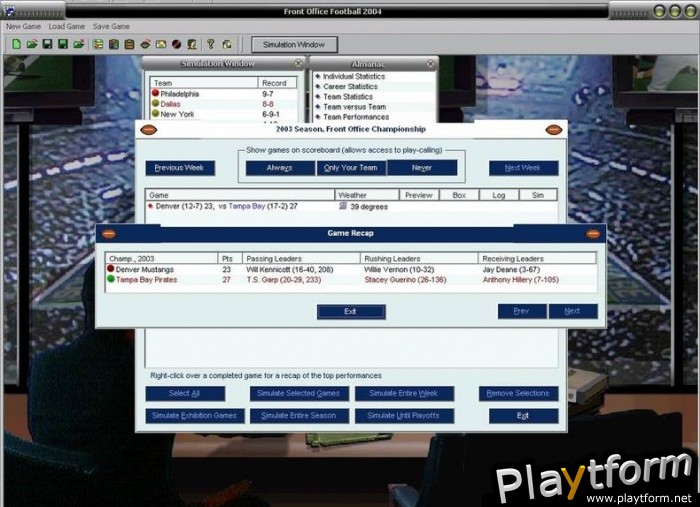Screen dimensions: 700x507
Task: Exit the Championship simulation dialog
Action: [523, 416]
